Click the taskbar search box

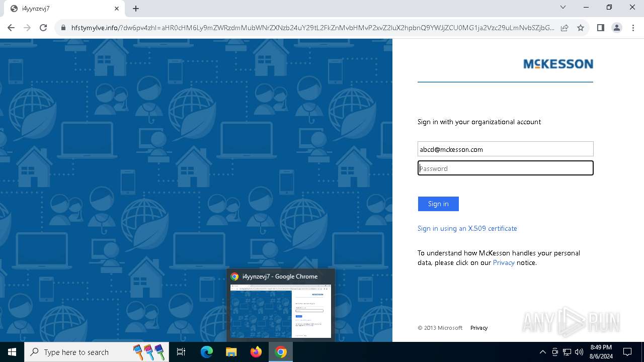point(97,352)
